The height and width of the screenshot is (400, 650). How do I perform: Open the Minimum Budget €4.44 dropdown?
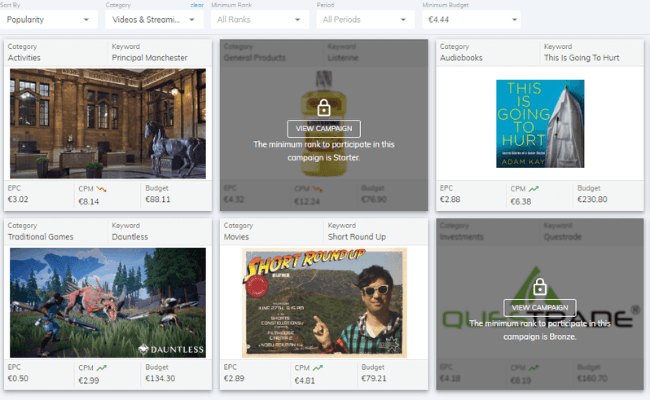[x=471, y=19]
